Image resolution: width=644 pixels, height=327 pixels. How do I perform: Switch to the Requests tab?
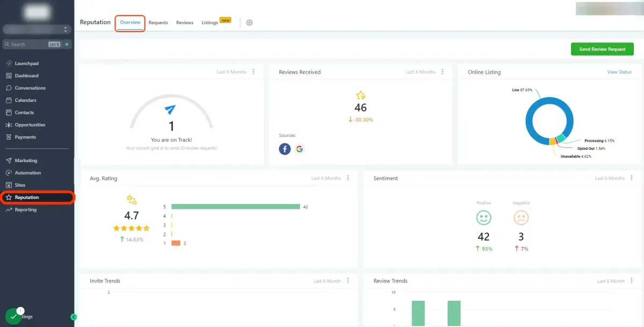point(158,22)
